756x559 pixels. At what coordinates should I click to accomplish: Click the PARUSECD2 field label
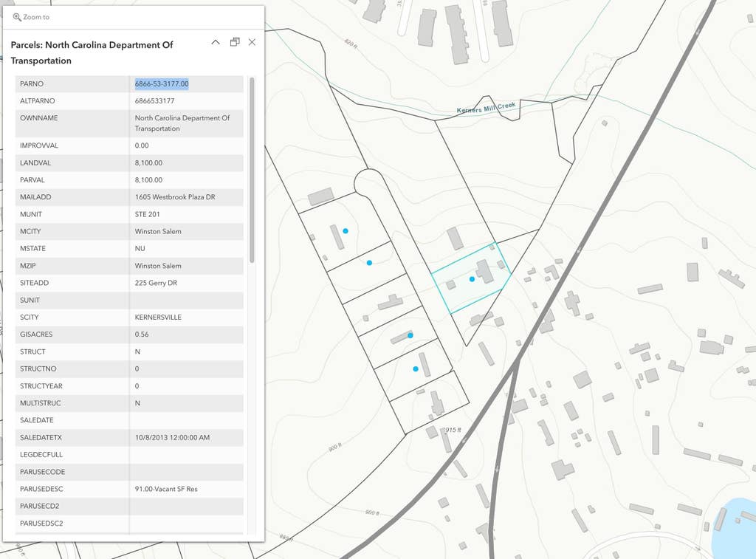[x=39, y=506]
